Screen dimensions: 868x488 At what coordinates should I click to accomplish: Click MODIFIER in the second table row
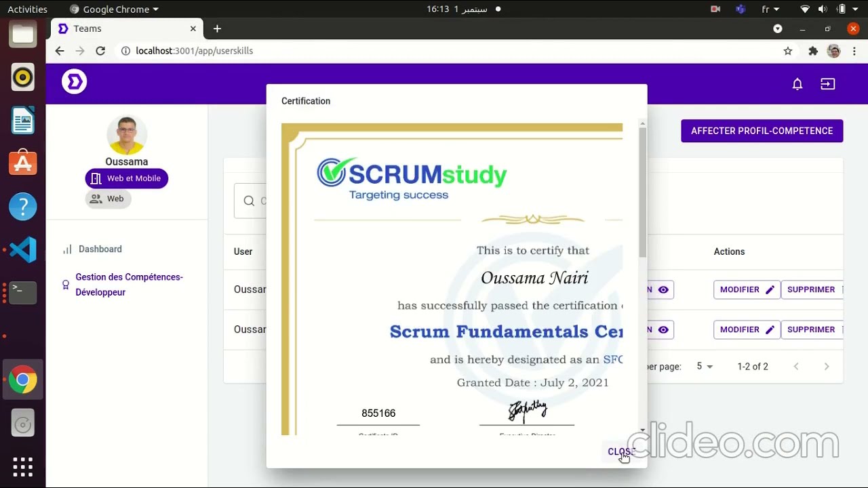coord(747,329)
